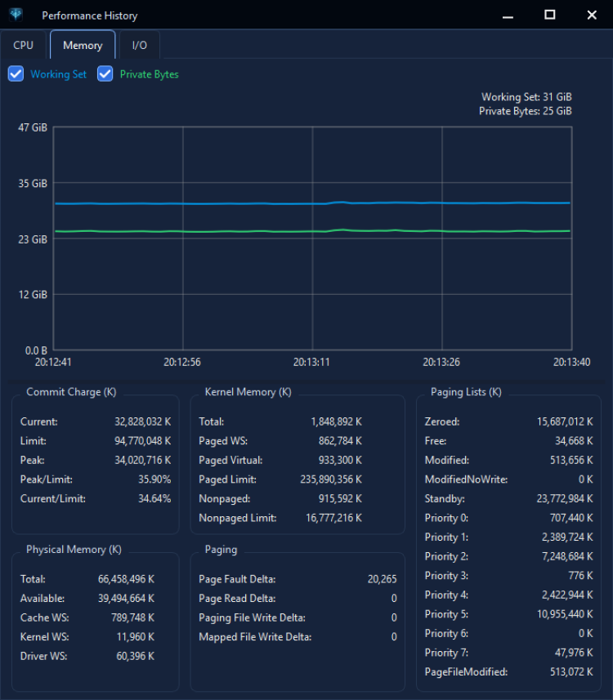Click the Private Bytes label

click(150, 74)
